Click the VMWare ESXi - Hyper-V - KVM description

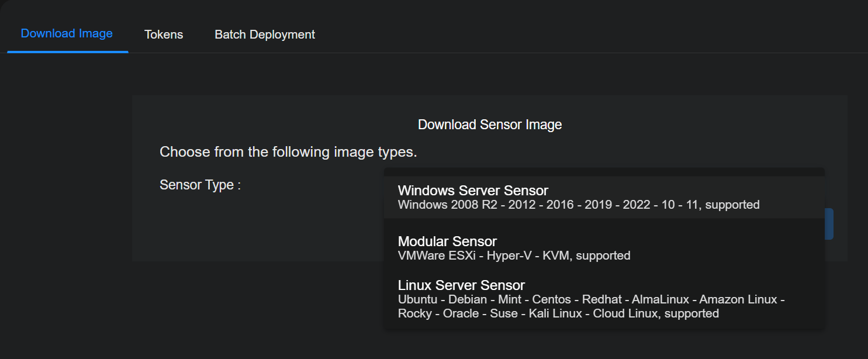pyautogui.click(x=514, y=256)
